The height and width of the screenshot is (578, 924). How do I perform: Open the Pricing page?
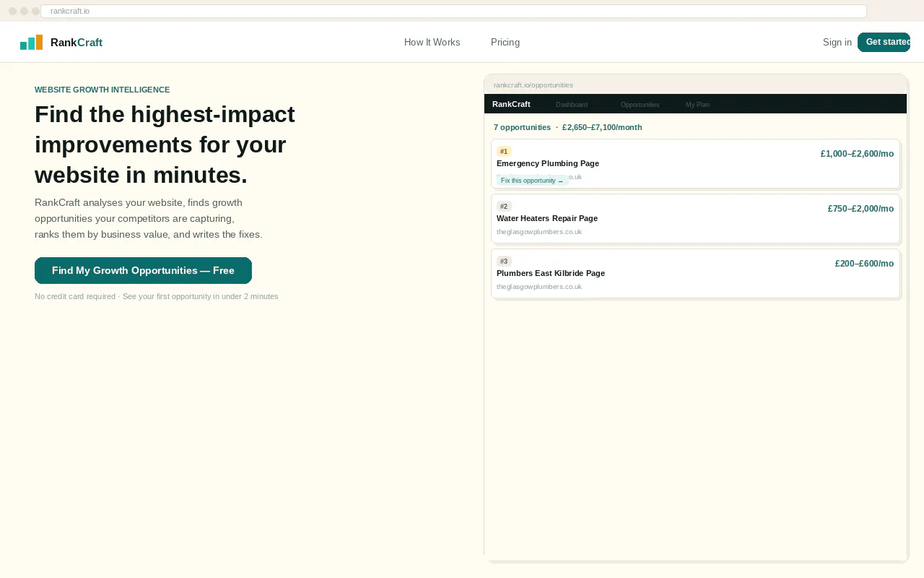click(505, 42)
